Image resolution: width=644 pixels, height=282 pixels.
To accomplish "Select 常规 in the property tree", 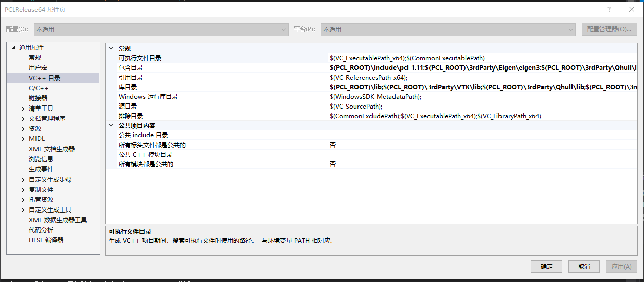I will point(35,58).
